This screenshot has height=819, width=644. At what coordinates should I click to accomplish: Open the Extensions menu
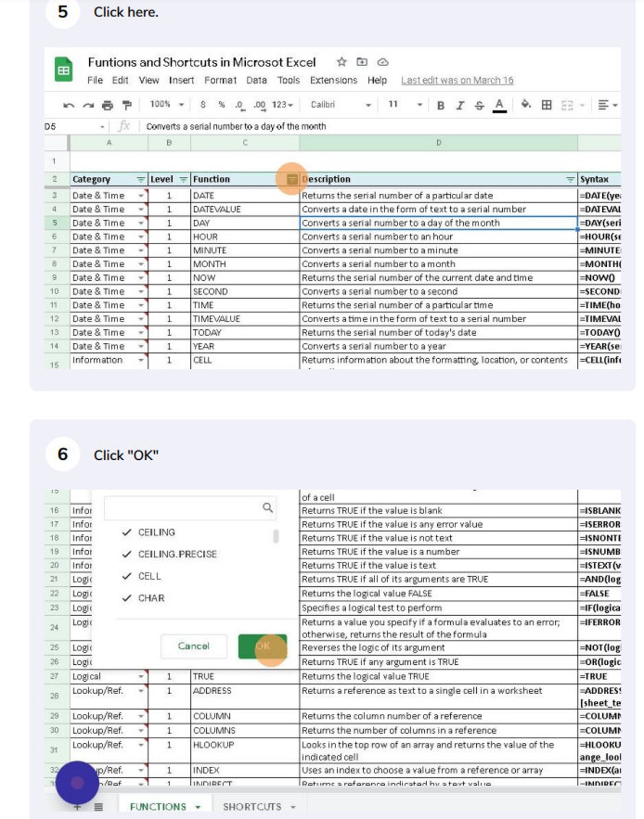(332, 80)
